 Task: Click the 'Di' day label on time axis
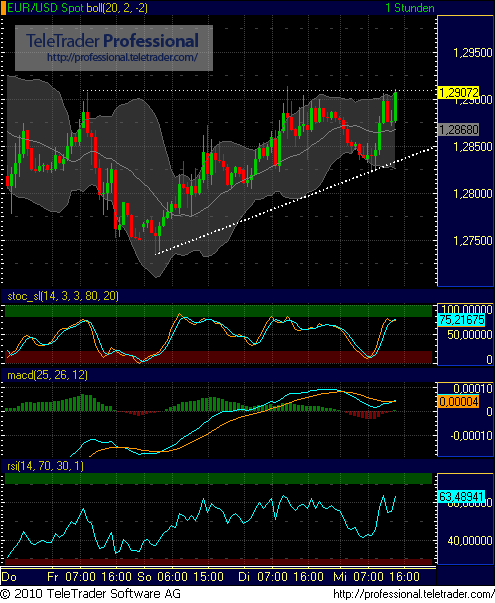tap(244, 577)
